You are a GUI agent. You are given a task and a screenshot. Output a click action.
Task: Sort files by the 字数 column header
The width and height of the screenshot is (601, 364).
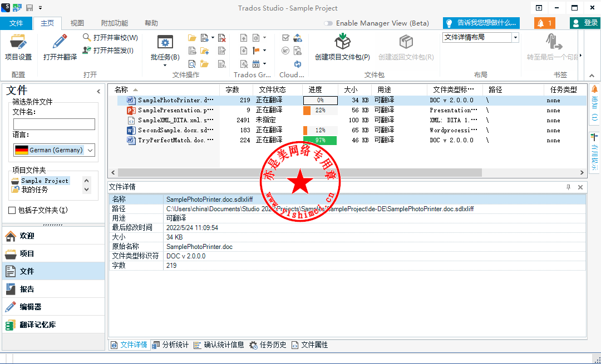pyautogui.click(x=236, y=89)
